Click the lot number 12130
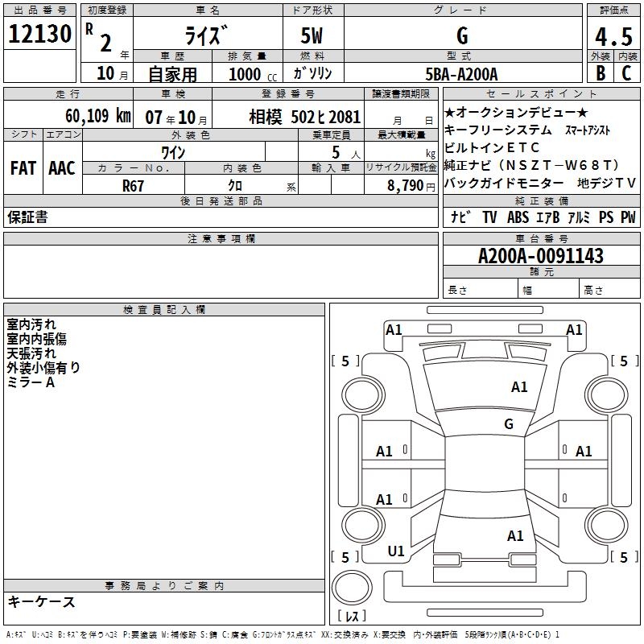 [39, 34]
